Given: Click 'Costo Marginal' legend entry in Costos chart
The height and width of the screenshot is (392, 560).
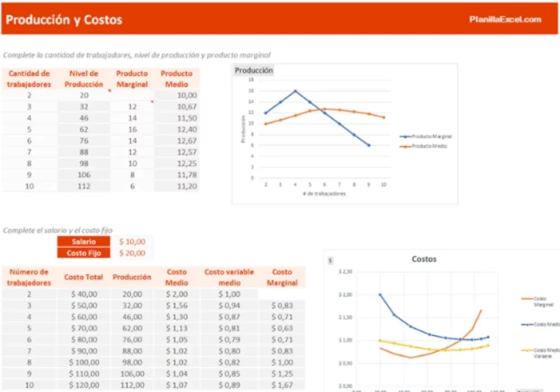Looking at the screenshot, I should click(538, 301).
